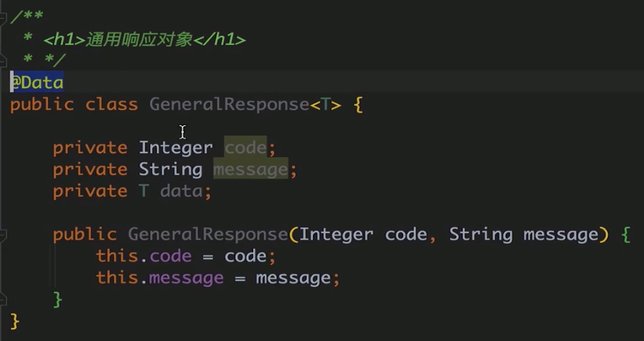Click the purple message field after this.
This screenshot has height=341, width=644.
pyautogui.click(x=186, y=278)
